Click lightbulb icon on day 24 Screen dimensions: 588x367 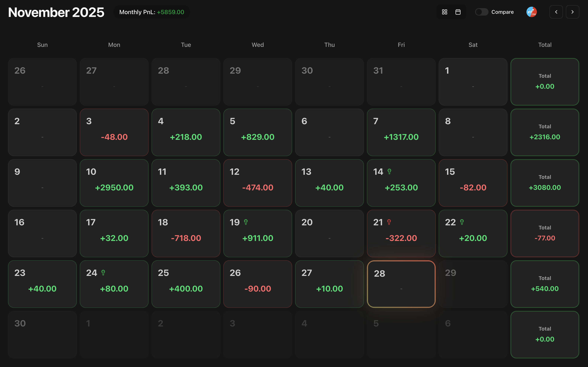click(x=103, y=273)
